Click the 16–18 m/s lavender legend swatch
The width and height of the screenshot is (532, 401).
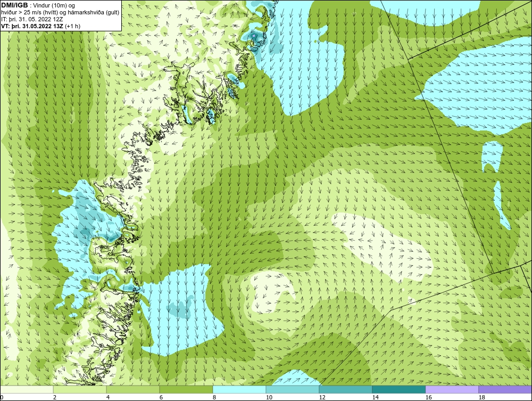click(x=452, y=389)
